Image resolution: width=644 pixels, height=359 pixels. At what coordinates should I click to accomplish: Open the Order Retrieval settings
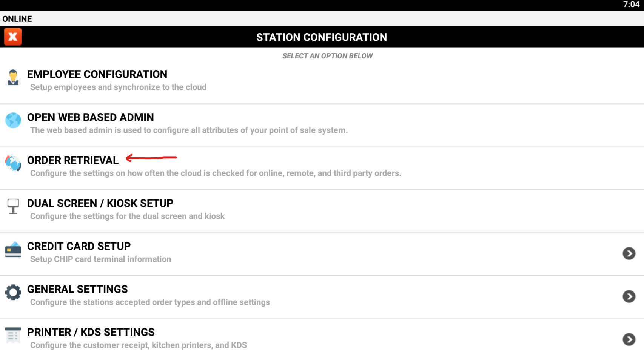73,160
